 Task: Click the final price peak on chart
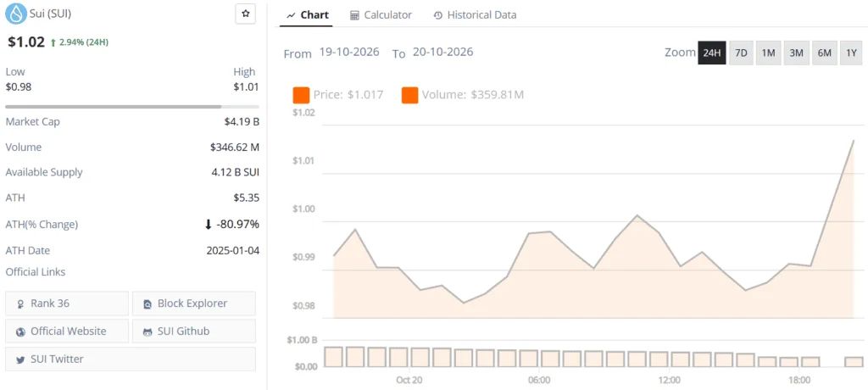tap(853, 141)
